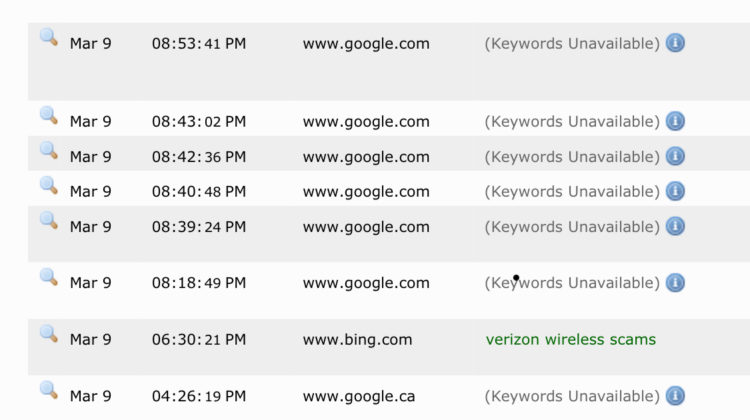Image resolution: width=750 pixels, height=420 pixels.
Task: Click info icon on www.google.ca row
Action: [675, 396]
